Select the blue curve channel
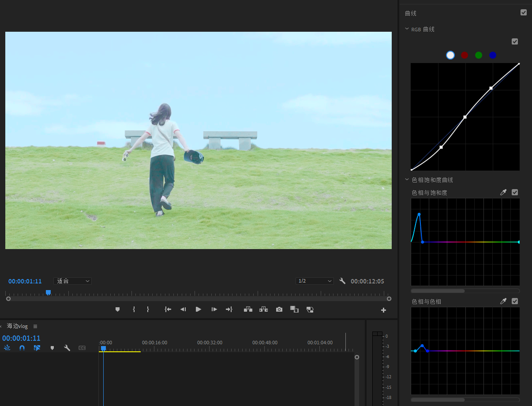 click(493, 55)
